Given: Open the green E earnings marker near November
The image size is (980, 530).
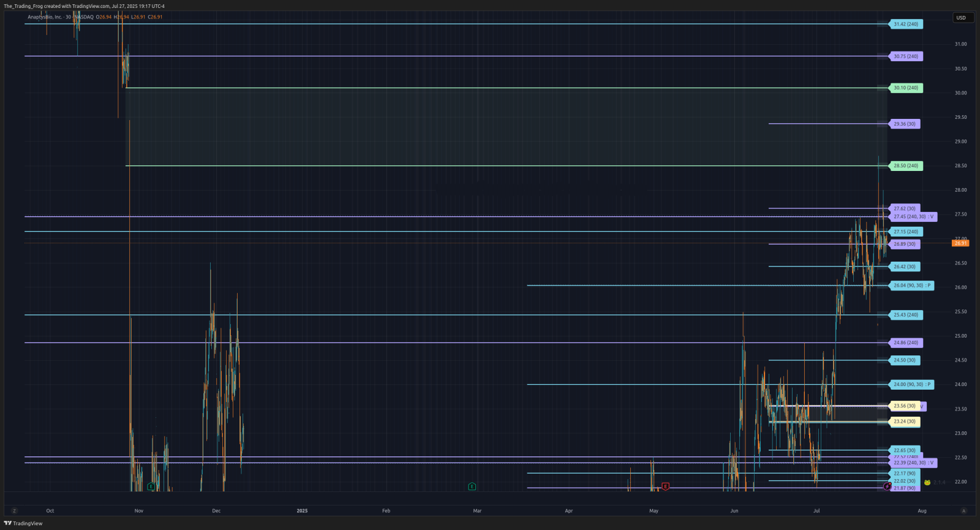Looking at the screenshot, I should click(x=151, y=486).
